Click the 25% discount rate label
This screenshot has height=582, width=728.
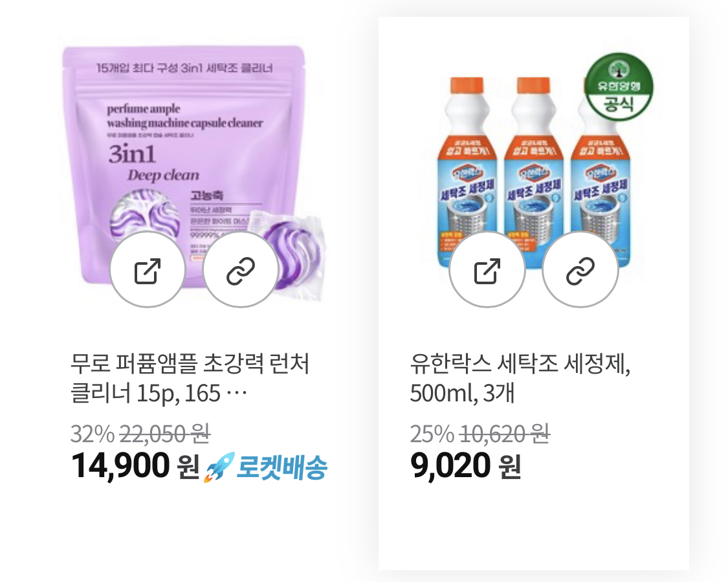click(432, 434)
